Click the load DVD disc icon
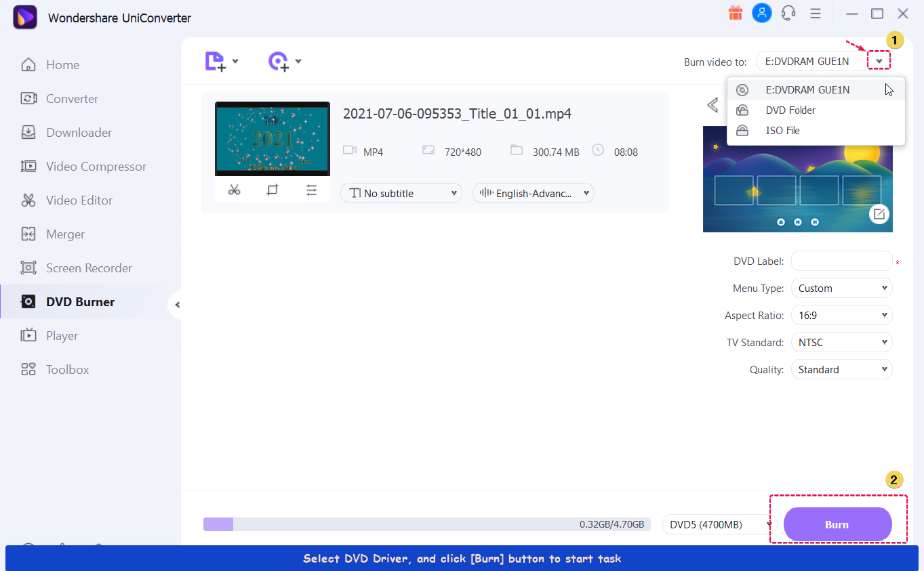The width and height of the screenshot is (924, 571). (x=279, y=62)
